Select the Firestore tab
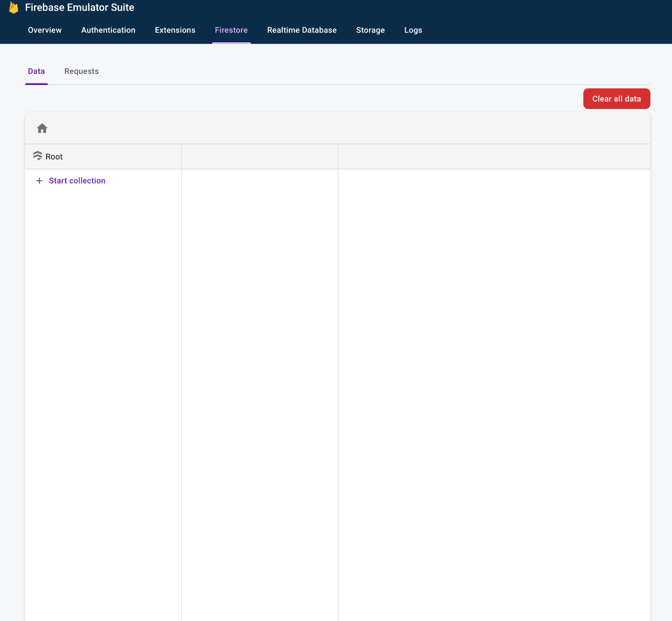 click(x=231, y=30)
